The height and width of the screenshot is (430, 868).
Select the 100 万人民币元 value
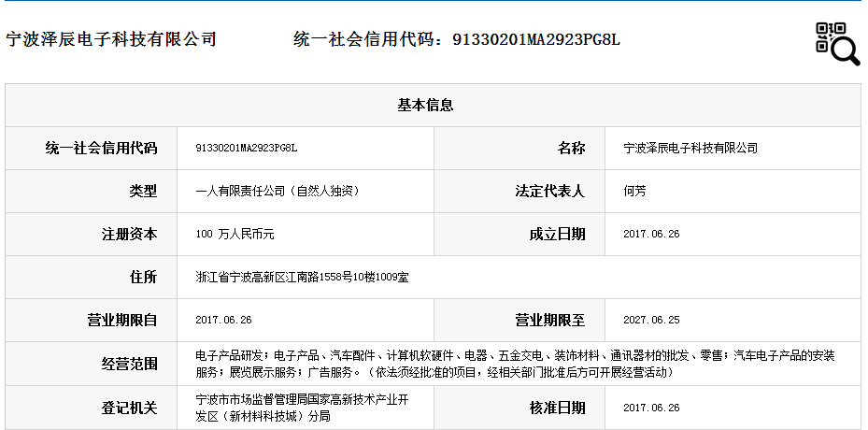point(235,234)
